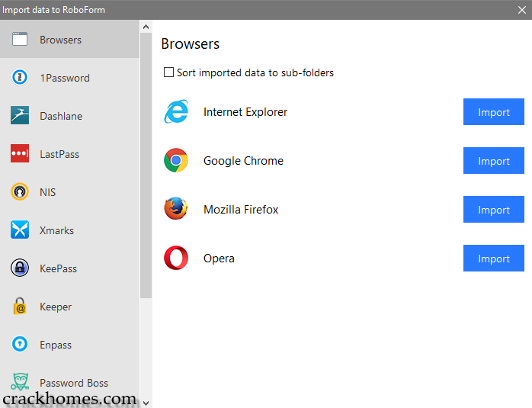
Task: Open the Browsers category tab
Action: click(x=60, y=40)
